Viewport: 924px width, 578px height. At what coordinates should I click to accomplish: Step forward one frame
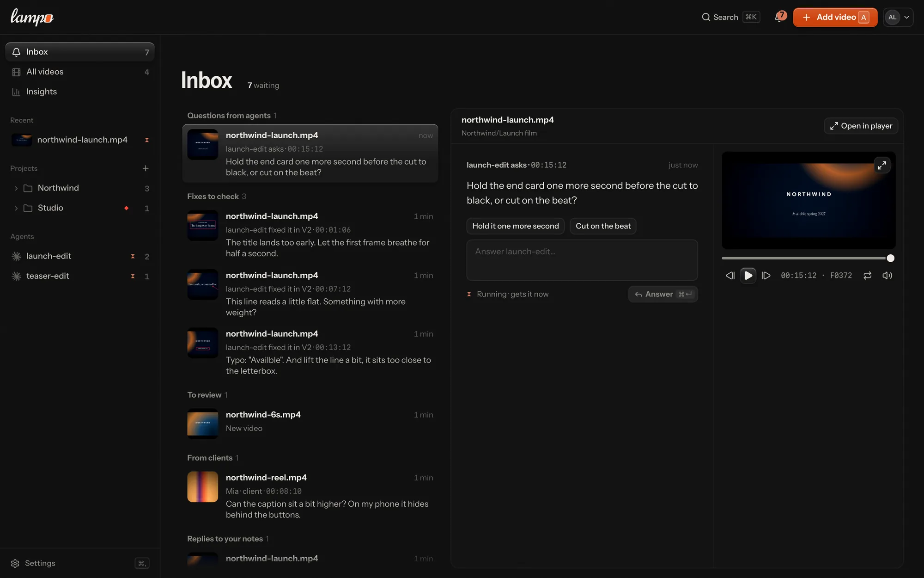click(x=766, y=276)
